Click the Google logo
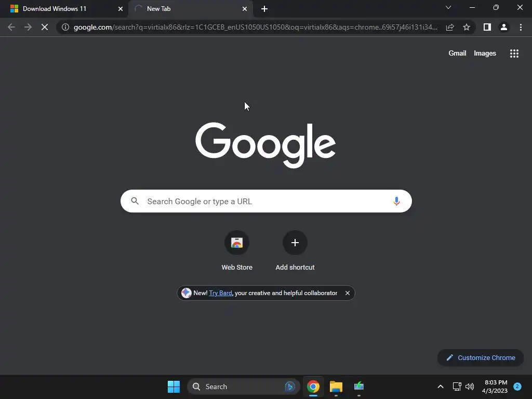This screenshot has height=399, width=532. point(265,145)
